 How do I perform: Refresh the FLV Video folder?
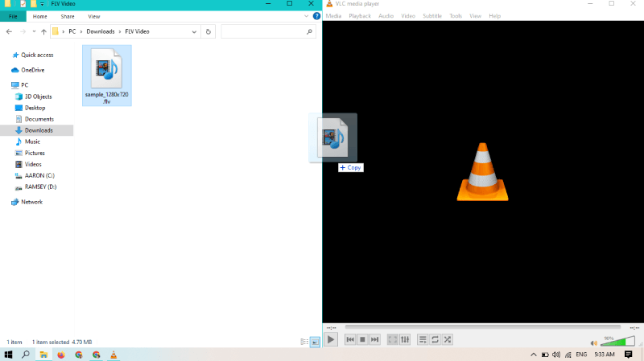208,31
